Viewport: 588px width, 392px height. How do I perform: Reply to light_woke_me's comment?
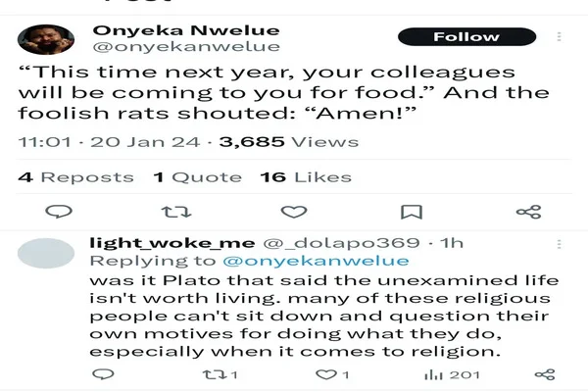click(103, 374)
